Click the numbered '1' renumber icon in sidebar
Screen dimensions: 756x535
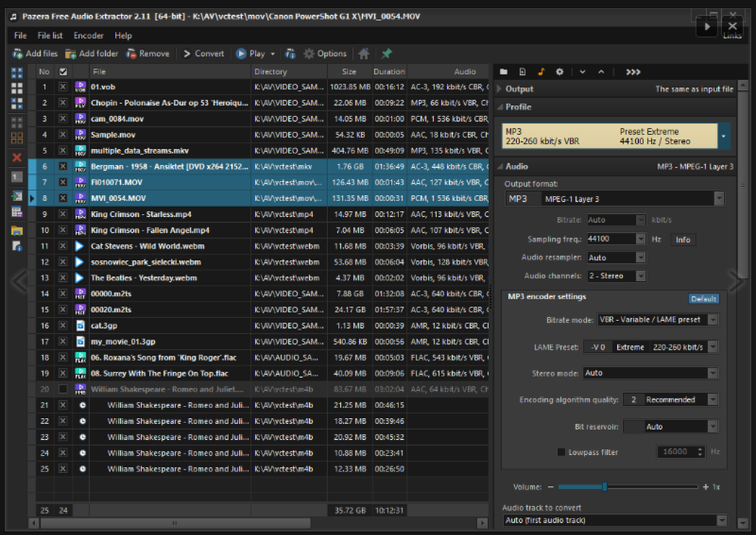(x=17, y=177)
